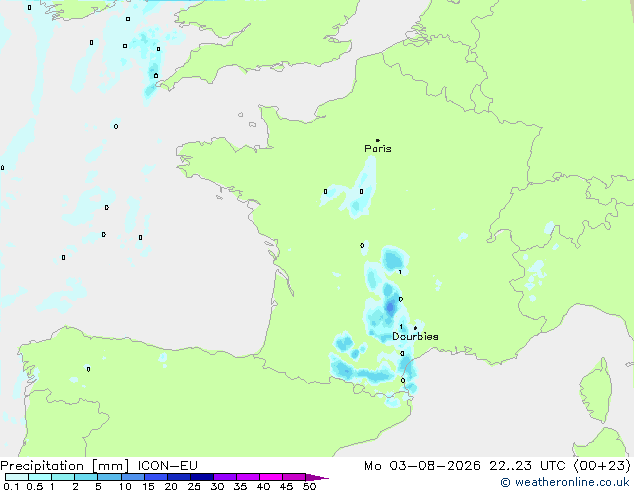Click the '22..23 UTC' time text
The height and width of the screenshot is (490, 634).
click(x=527, y=466)
